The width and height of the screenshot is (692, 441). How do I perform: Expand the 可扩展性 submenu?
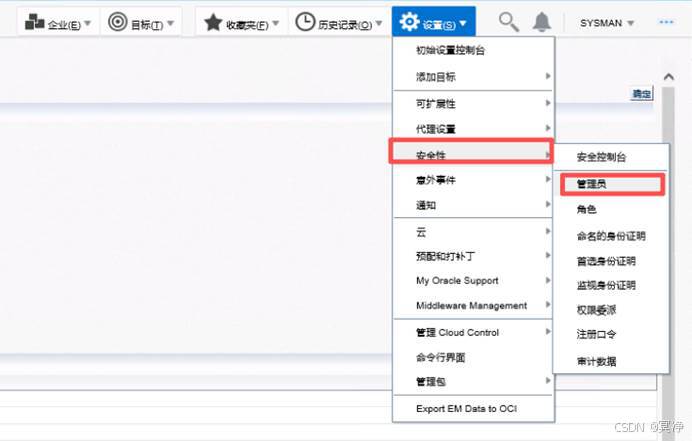coord(473,103)
